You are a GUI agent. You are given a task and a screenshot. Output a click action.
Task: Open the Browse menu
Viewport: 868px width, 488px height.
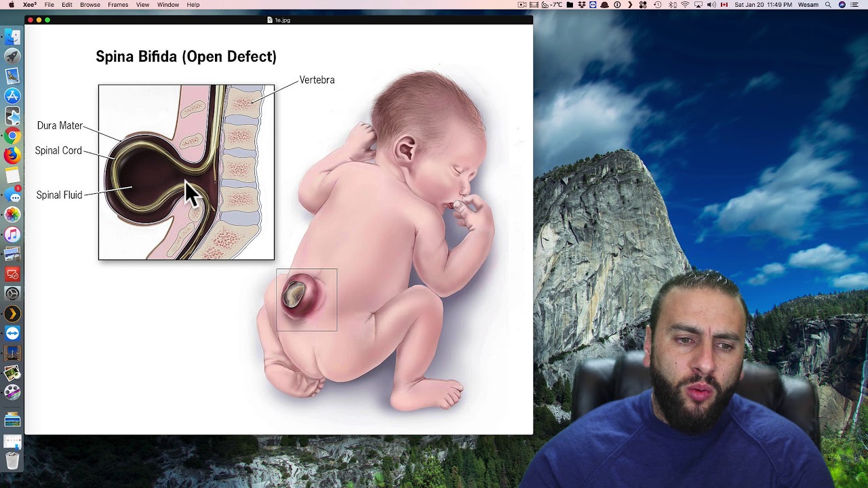coord(90,5)
